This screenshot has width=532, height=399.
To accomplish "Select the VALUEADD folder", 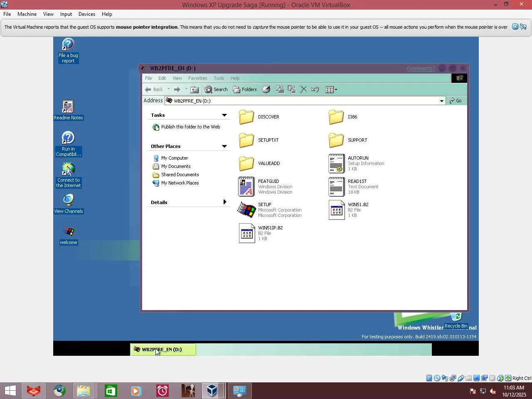I will (259, 163).
